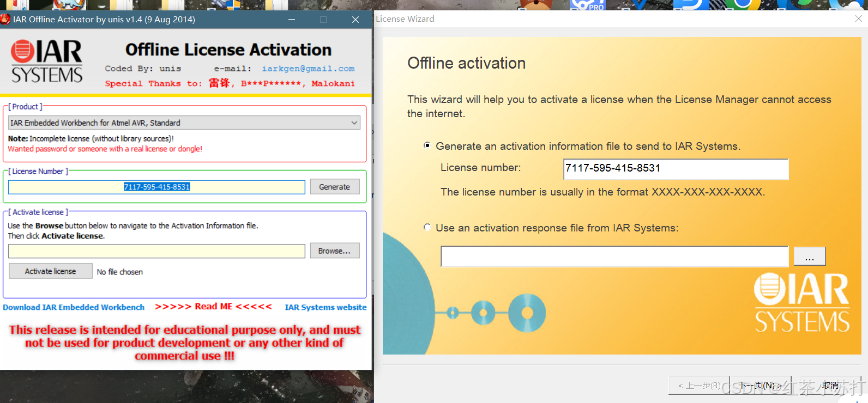
Task: Select the license number field in the Activator
Action: [156, 187]
